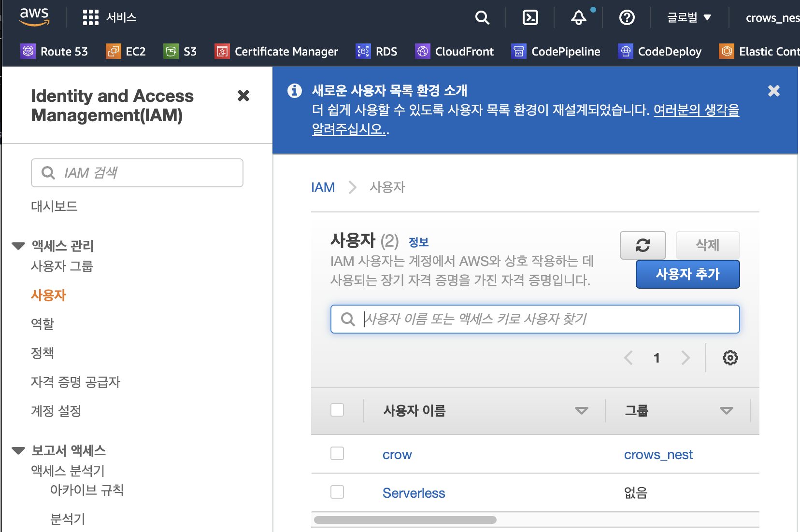
Task: Open 액세스 분석기 in the sidebar
Action: (68, 471)
